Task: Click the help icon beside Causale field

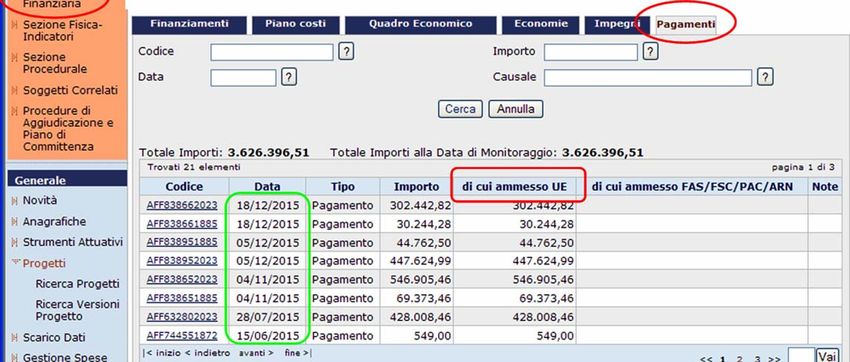Action: click(x=764, y=77)
